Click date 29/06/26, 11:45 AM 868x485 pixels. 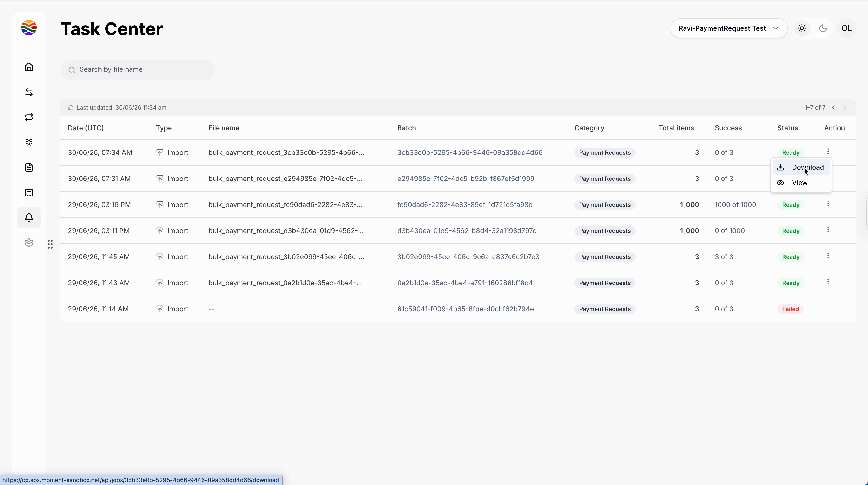99,257
